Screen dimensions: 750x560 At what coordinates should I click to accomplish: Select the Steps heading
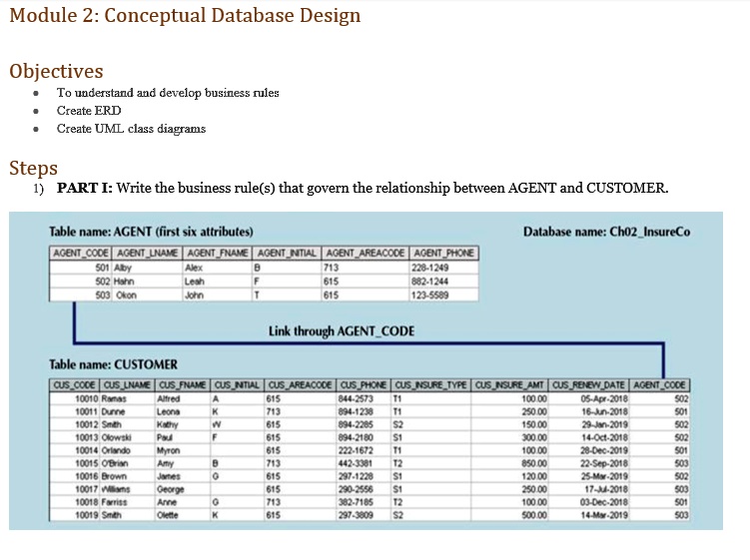[33, 168]
